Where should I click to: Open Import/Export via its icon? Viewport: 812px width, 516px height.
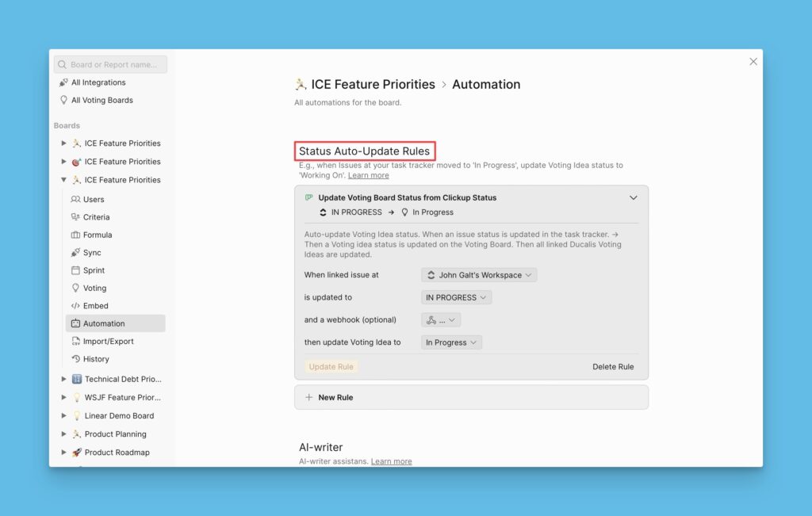point(77,341)
